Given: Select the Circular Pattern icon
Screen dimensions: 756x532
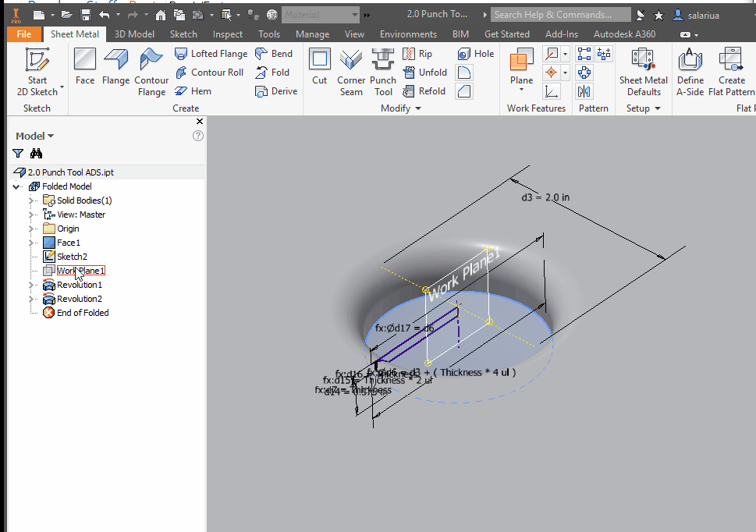Looking at the screenshot, I should coord(584,73).
